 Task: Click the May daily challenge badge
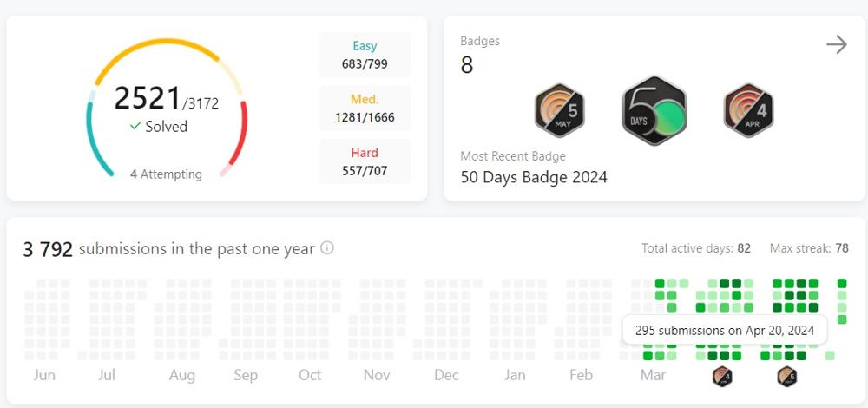pos(559,111)
